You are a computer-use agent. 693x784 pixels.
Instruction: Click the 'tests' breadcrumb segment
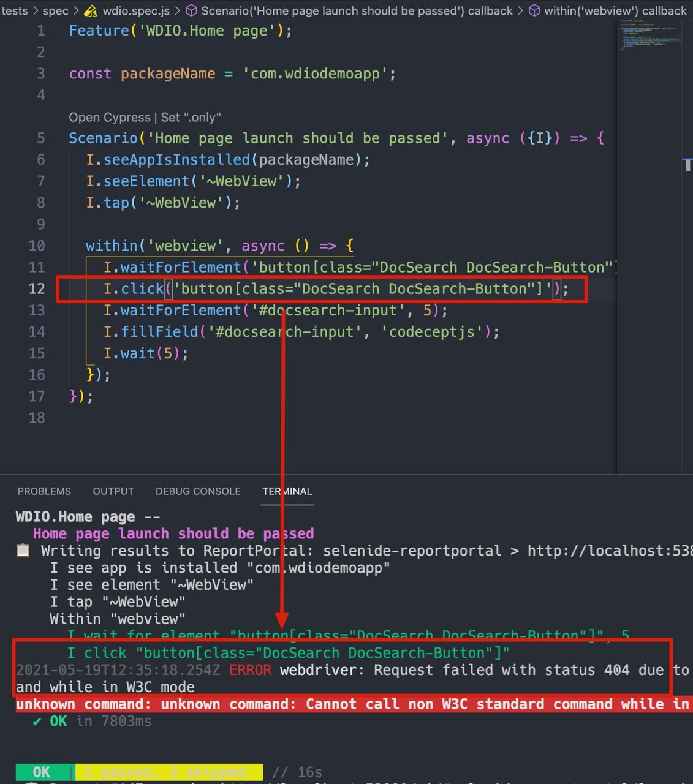click(15, 10)
